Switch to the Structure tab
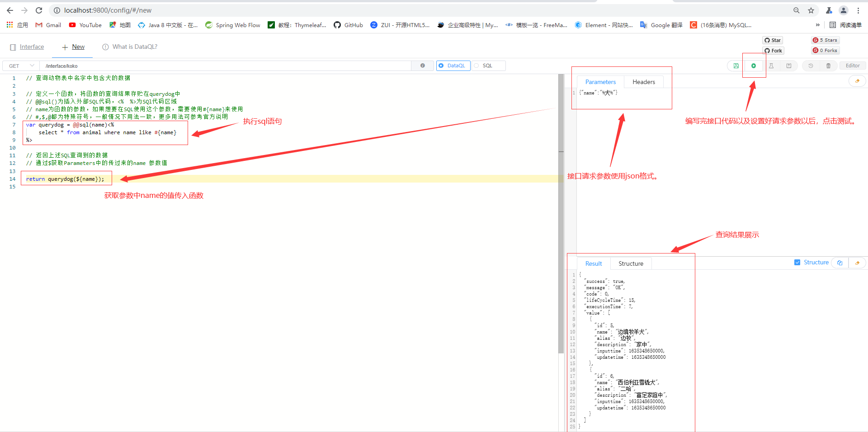 tap(631, 263)
